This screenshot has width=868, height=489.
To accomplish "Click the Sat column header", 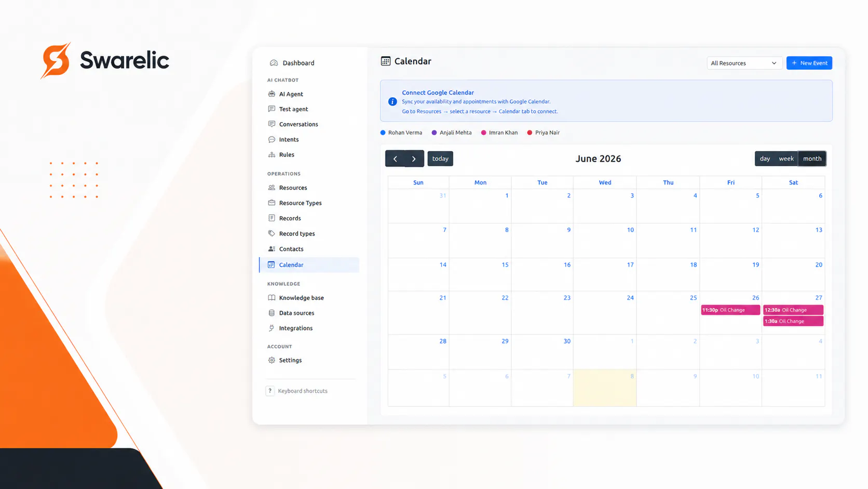I will pyautogui.click(x=793, y=182).
